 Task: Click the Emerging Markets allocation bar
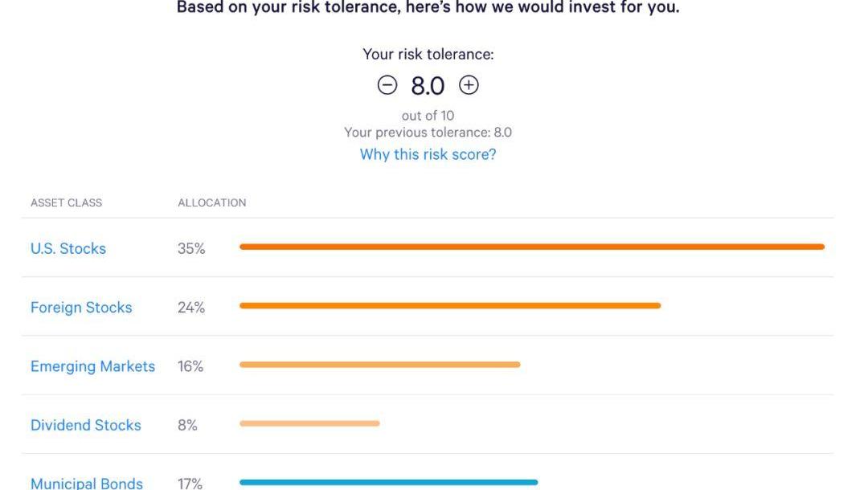379,365
